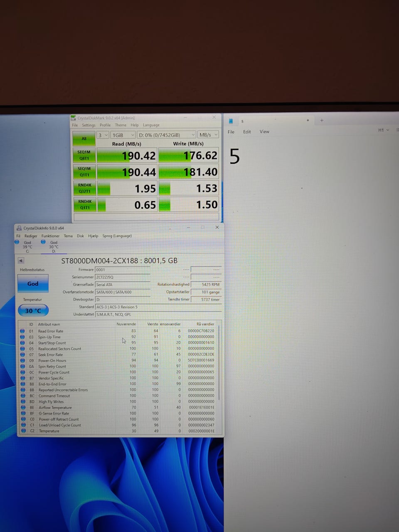
Task: Click the status icon for Spin Retry Count
Action: 22,366
